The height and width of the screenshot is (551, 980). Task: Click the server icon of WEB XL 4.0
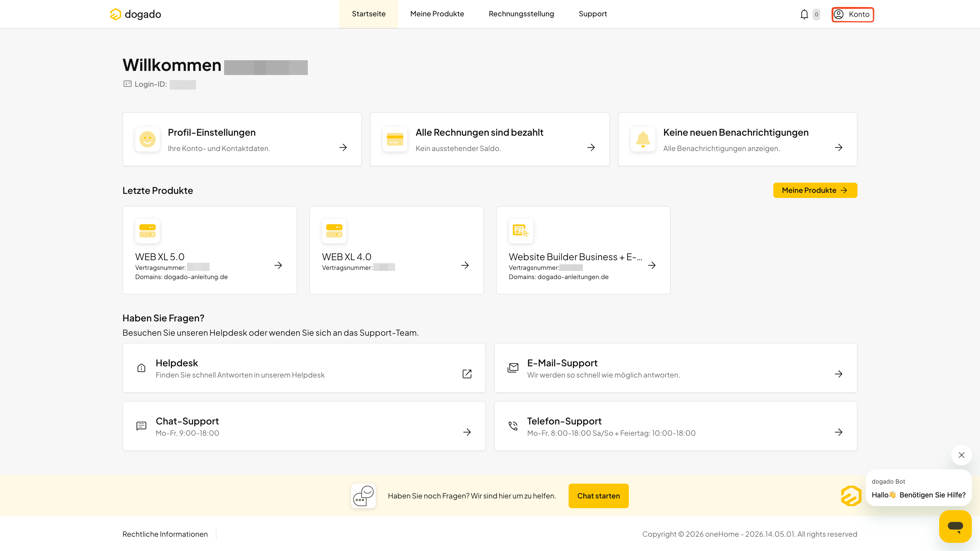[334, 231]
